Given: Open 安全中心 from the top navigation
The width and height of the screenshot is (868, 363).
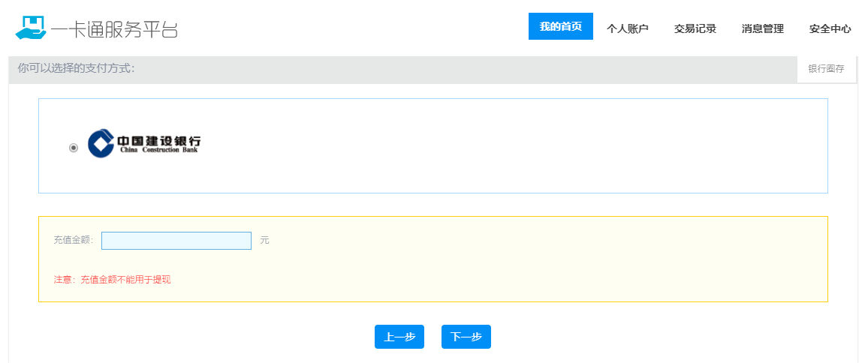Looking at the screenshot, I should pyautogui.click(x=830, y=28).
